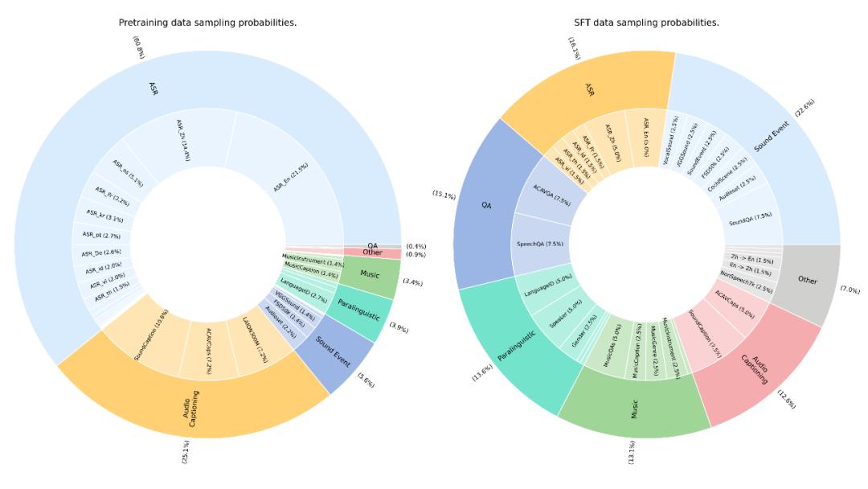Select the green Music wedge in SFT chart
This screenshot has width=868, height=489.
[634, 407]
